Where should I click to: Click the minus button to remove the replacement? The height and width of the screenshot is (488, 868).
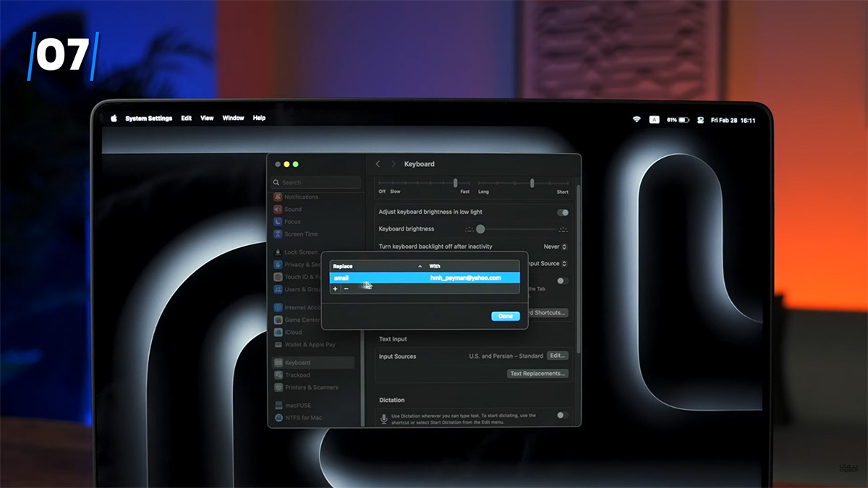346,288
